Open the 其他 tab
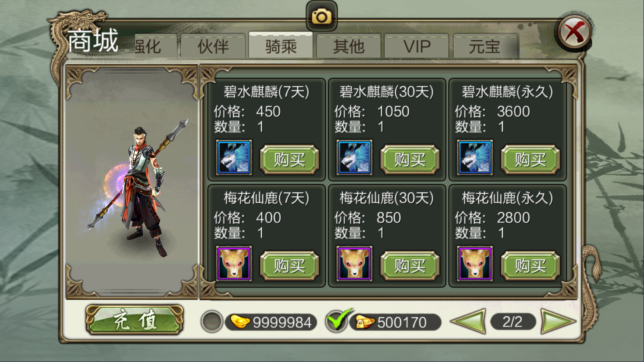Screen dimensions: 644x362 (349, 46)
